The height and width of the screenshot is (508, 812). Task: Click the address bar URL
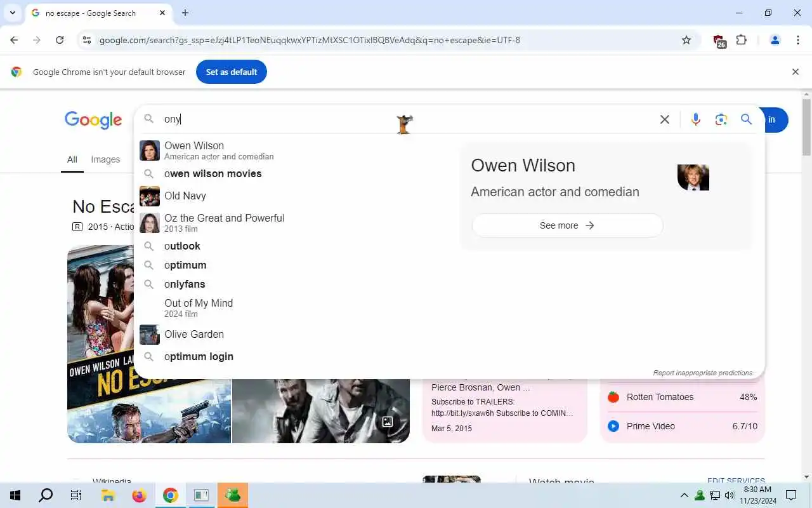(310, 40)
